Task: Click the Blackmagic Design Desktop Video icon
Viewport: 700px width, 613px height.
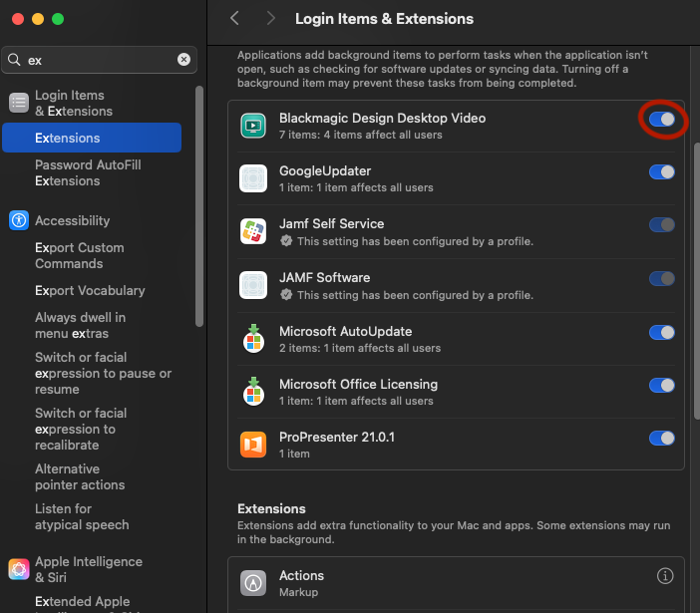Action: [253, 126]
